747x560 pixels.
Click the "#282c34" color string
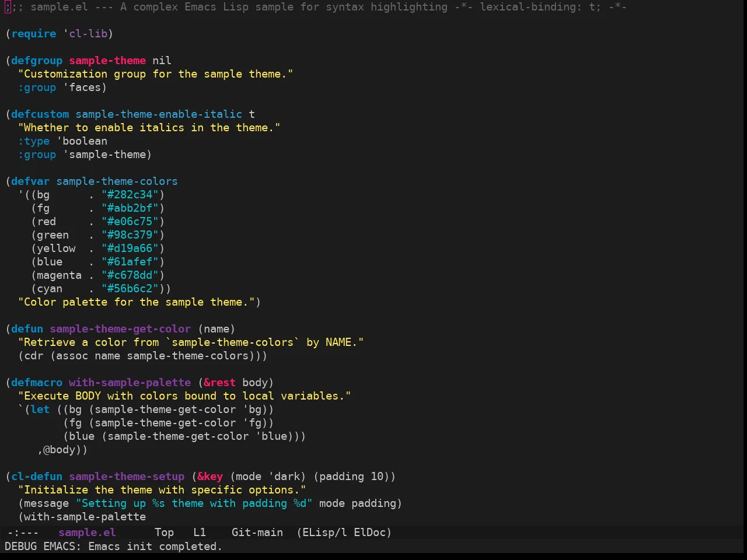tap(130, 195)
